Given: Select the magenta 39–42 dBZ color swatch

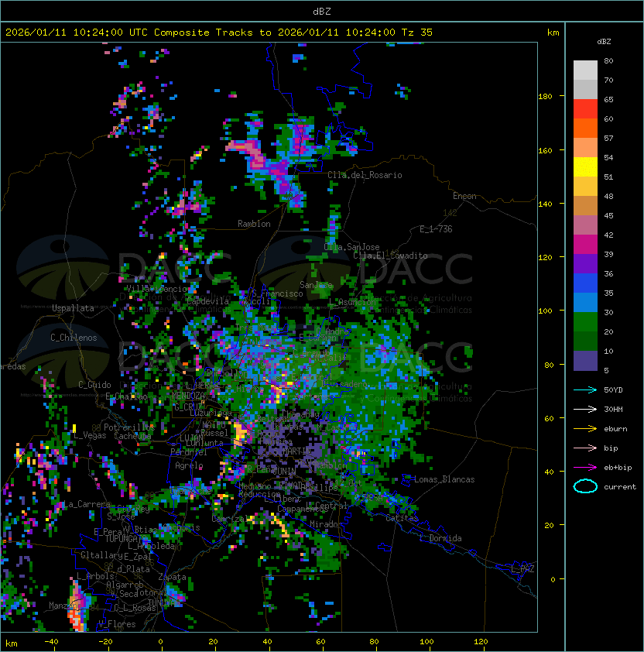Looking at the screenshot, I should tap(585, 245).
